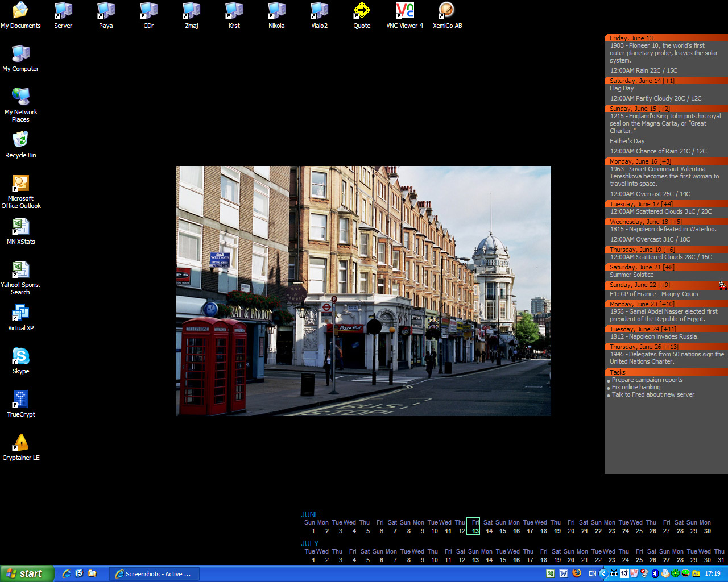This screenshot has width=728, height=582.
Task: Select the 'Prepare campaign reports' task
Action: coord(647,380)
